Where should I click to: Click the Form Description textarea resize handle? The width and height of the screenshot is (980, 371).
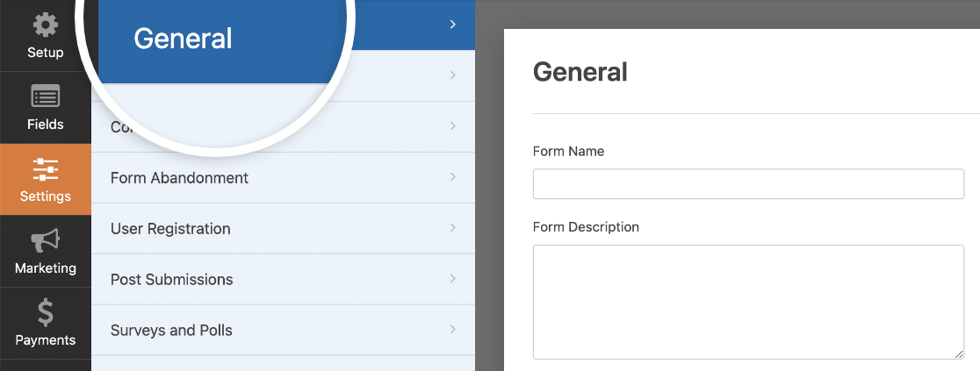point(959,353)
